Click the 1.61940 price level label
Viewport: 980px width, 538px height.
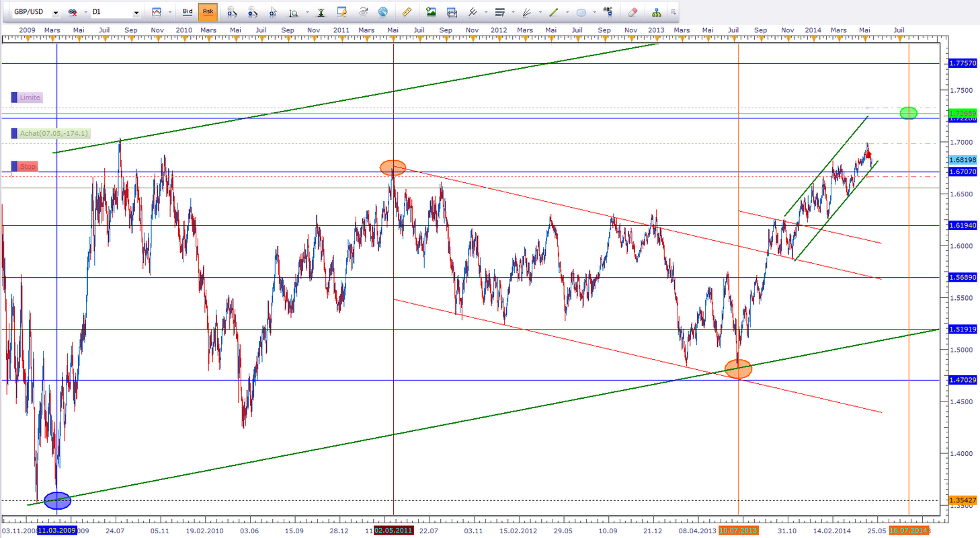(x=963, y=226)
